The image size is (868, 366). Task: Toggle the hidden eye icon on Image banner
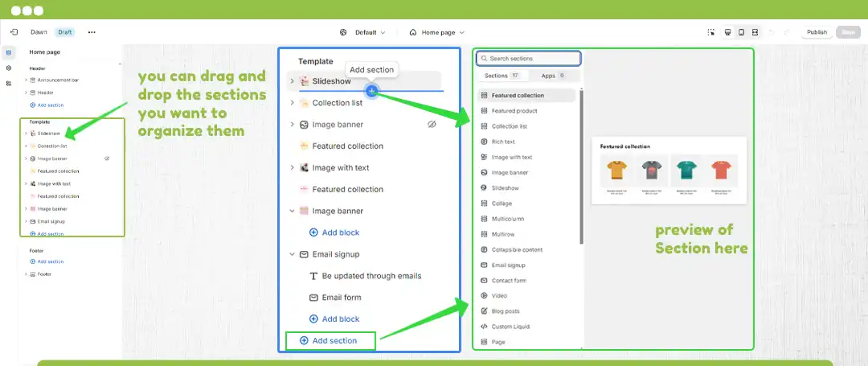click(x=432, y=125)
